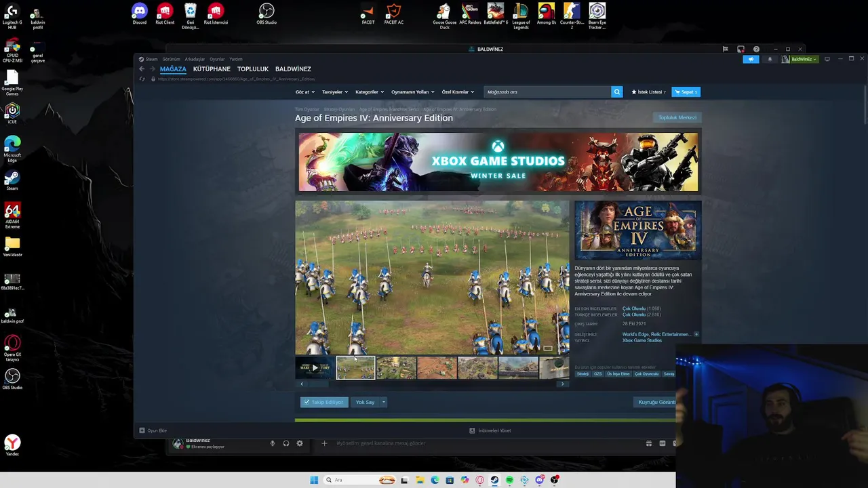The height and width of the screenshot is (488, 868).
Task: Launch League of Legends desktop shortcut
Action: pos(521,16)
